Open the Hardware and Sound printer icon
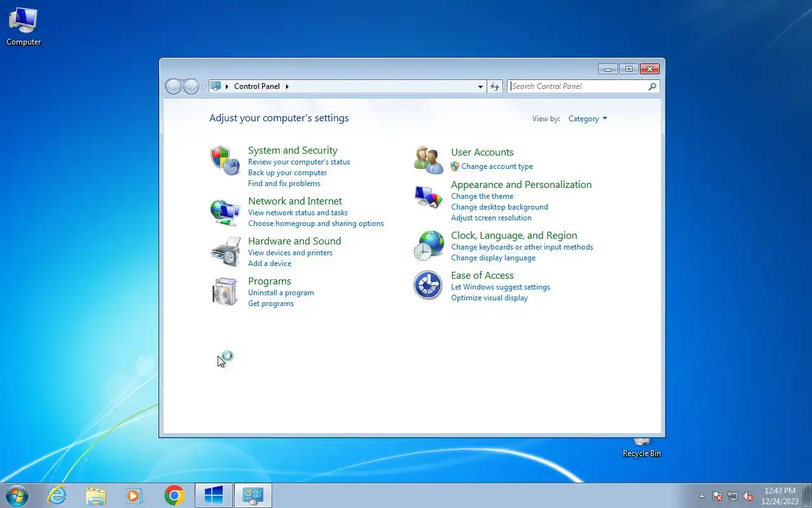This screenshot has height=508, width=812. 225,251
